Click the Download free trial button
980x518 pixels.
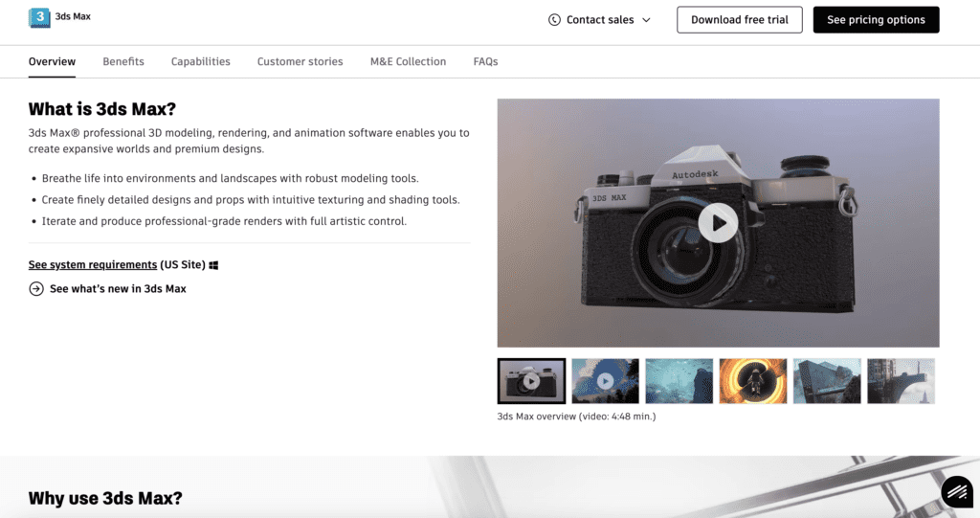(740, 20)
